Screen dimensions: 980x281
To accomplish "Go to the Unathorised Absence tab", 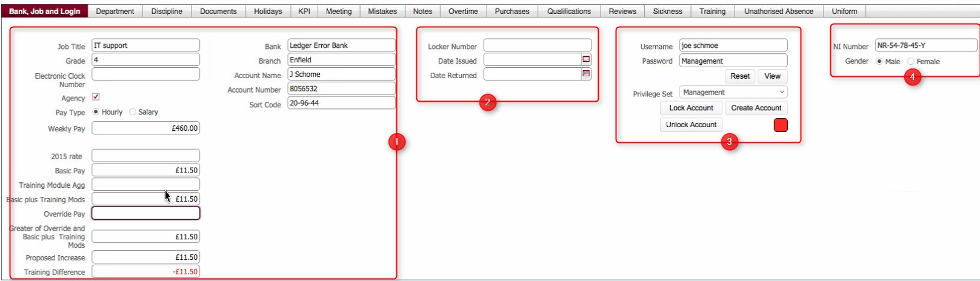I will pos(779,12).
